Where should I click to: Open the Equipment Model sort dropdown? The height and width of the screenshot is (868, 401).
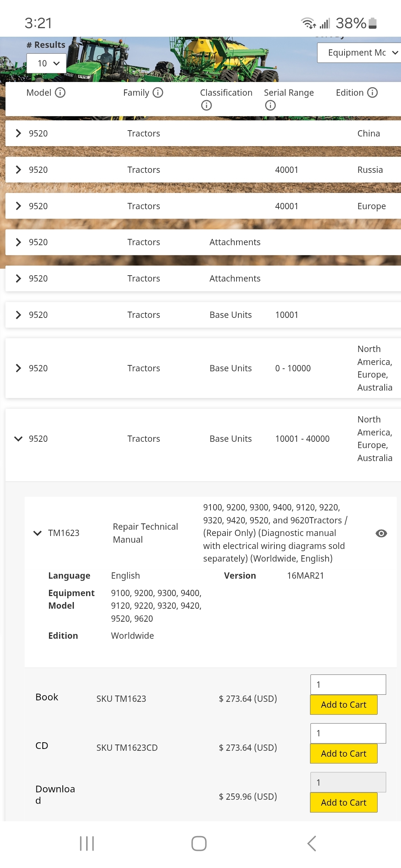click(359, 53)
